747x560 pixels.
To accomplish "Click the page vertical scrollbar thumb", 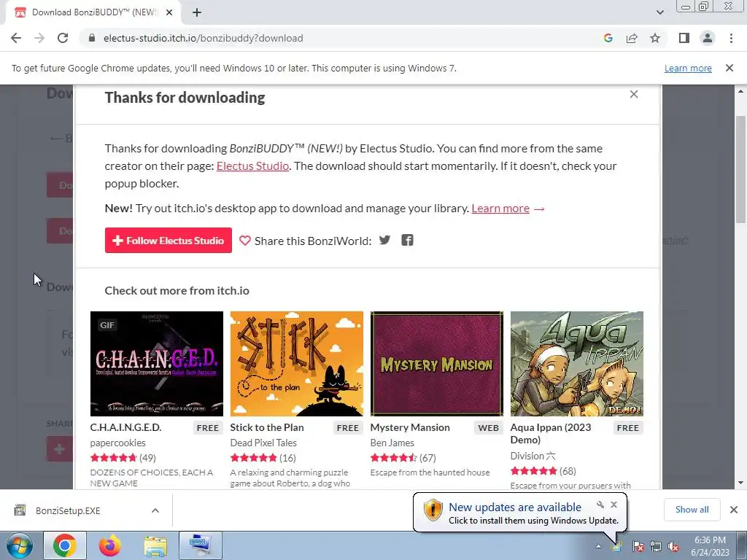I will point(741,169).
